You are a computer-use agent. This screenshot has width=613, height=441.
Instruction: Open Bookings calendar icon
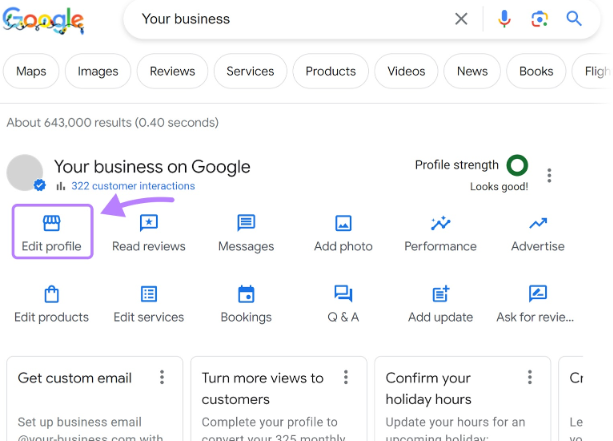click(246, 294)
